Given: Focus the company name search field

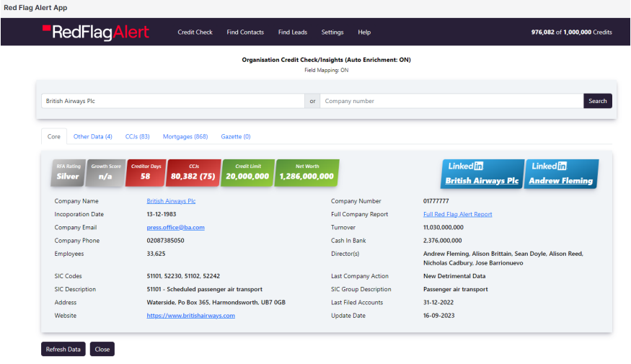Looking at the screenshot, I should coord(173,101).
